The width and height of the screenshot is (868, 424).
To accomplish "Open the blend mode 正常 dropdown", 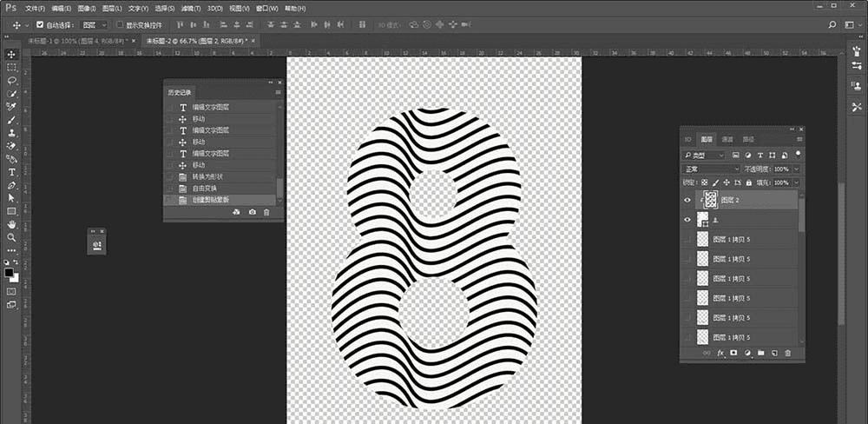I will (712, 169).
